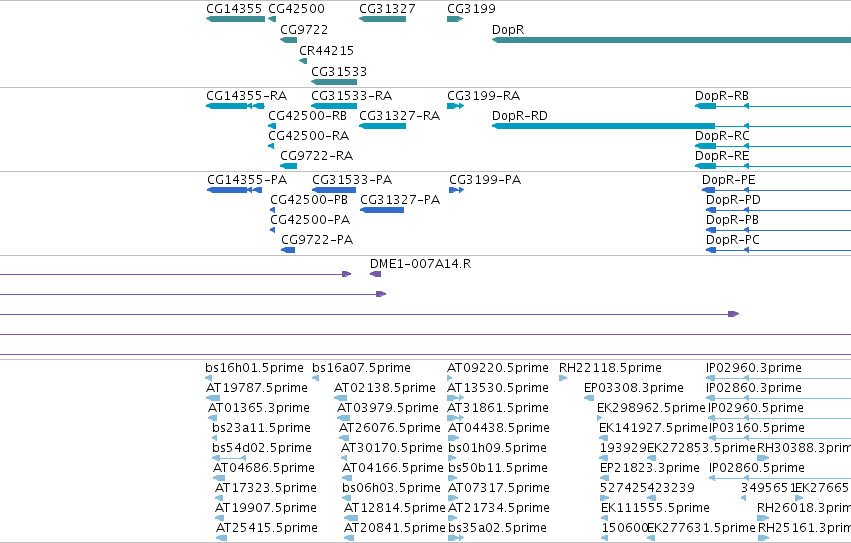Screen dimensions: 851x543
Task: Select transcript DopR-RE
Action: point(773,166)
